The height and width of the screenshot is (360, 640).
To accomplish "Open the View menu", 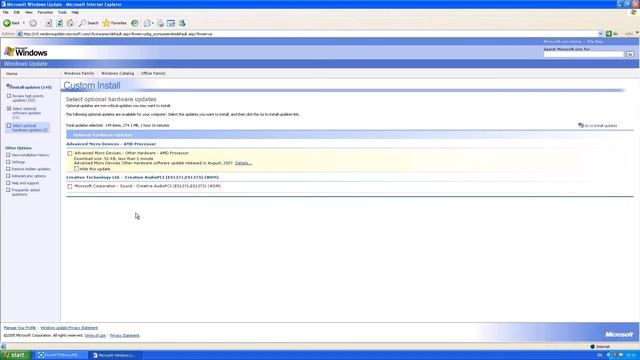I will point(29,12).
